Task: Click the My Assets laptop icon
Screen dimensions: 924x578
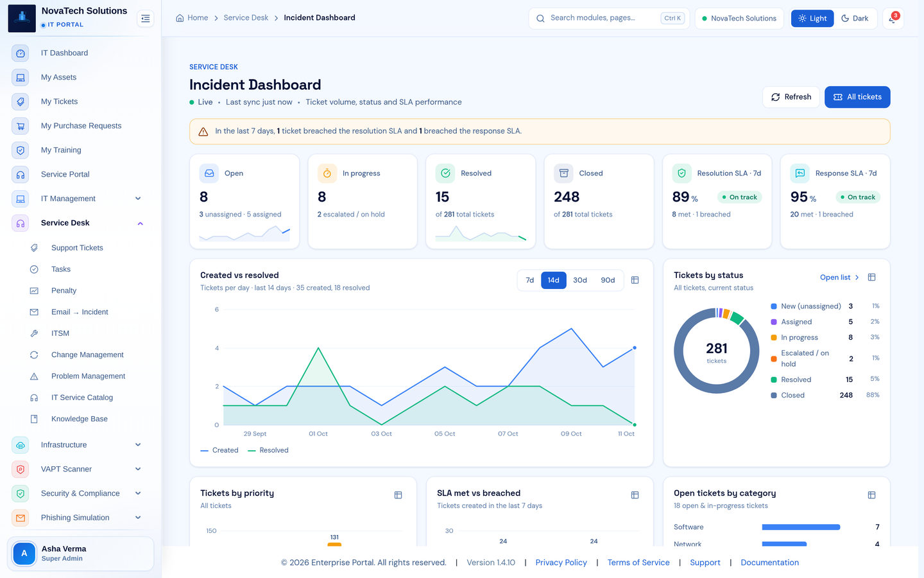Action: coord(21,78)
